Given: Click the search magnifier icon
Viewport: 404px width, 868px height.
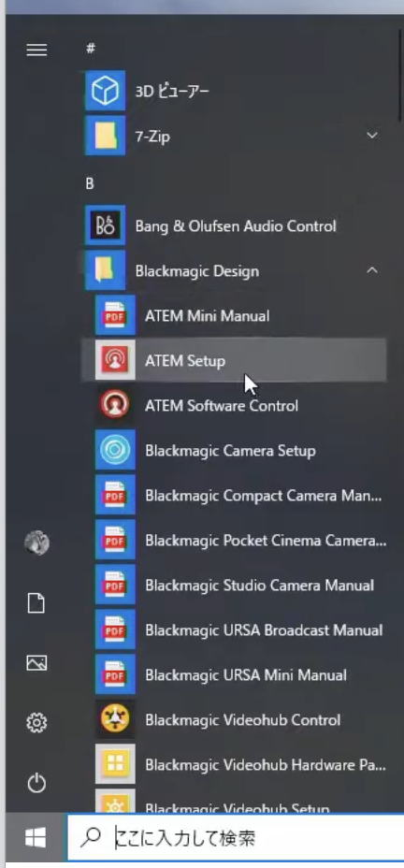Looking at the screenshot, I should pos(89,839).
